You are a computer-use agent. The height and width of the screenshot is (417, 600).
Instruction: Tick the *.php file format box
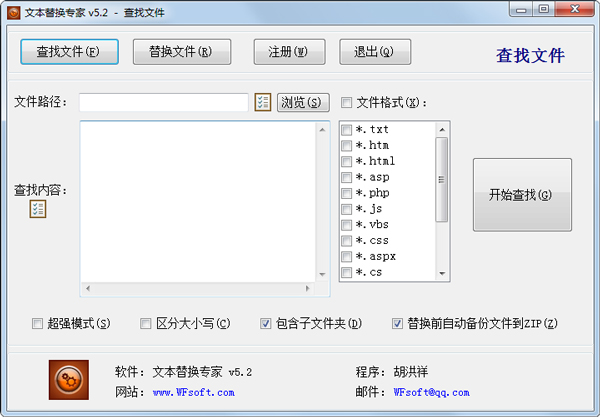point(347,193)
